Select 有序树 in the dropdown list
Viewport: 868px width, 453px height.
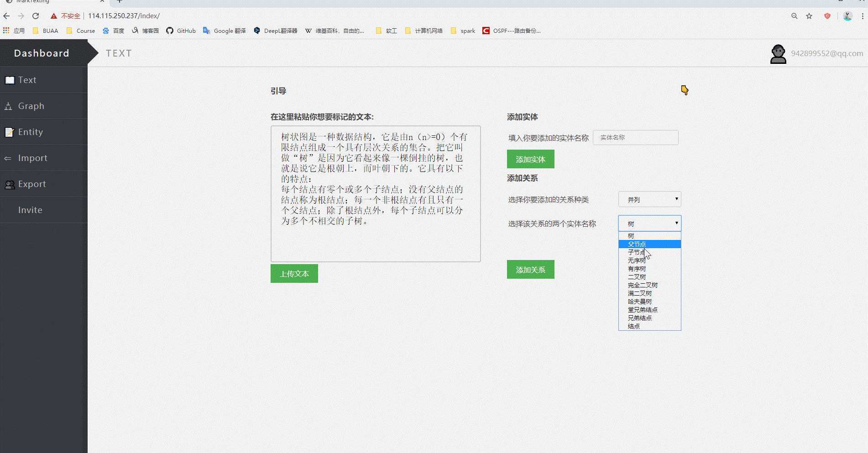tap(650, 269)
